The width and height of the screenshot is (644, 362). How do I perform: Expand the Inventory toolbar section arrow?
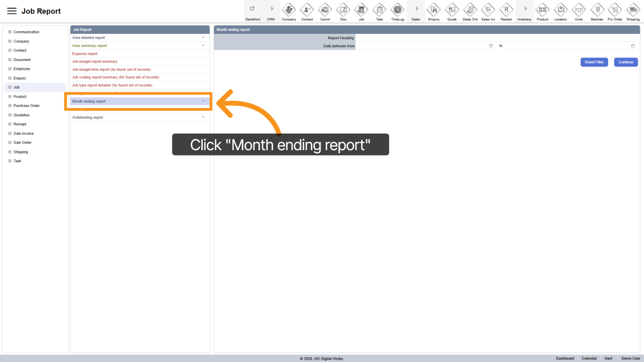[525, 9]
